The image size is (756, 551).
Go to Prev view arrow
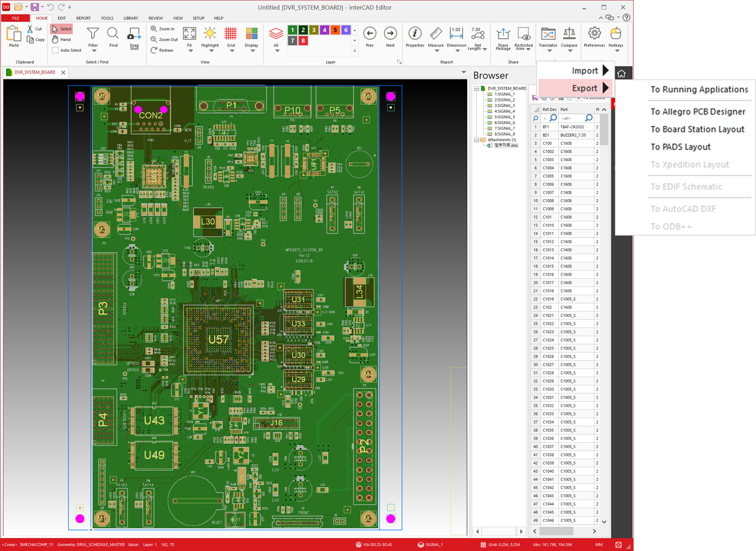370,37
